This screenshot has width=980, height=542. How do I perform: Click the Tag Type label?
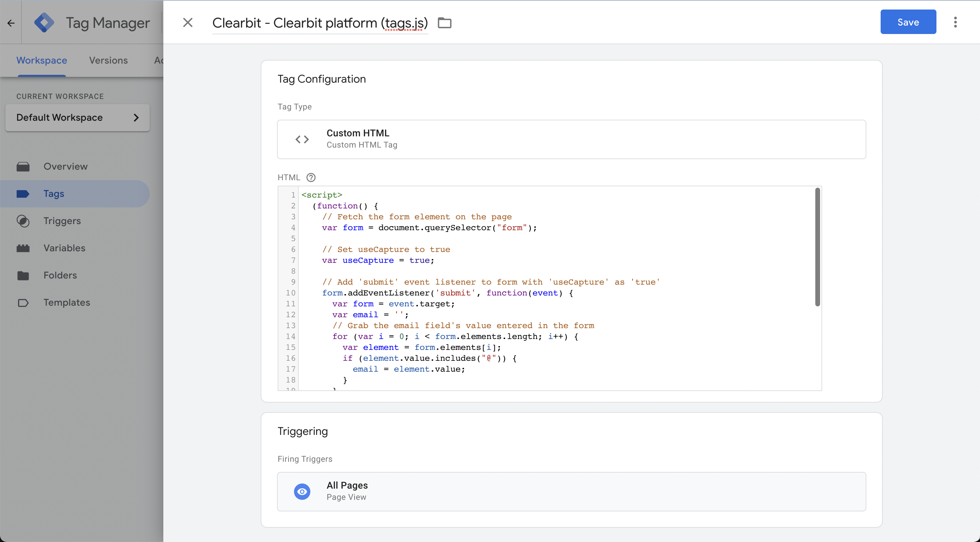point(294,107)
